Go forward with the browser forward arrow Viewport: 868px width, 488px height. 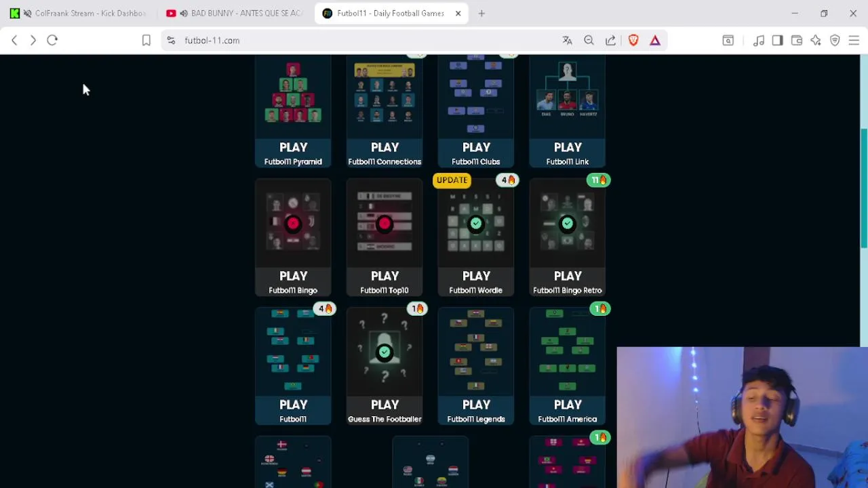coord(33,41)
